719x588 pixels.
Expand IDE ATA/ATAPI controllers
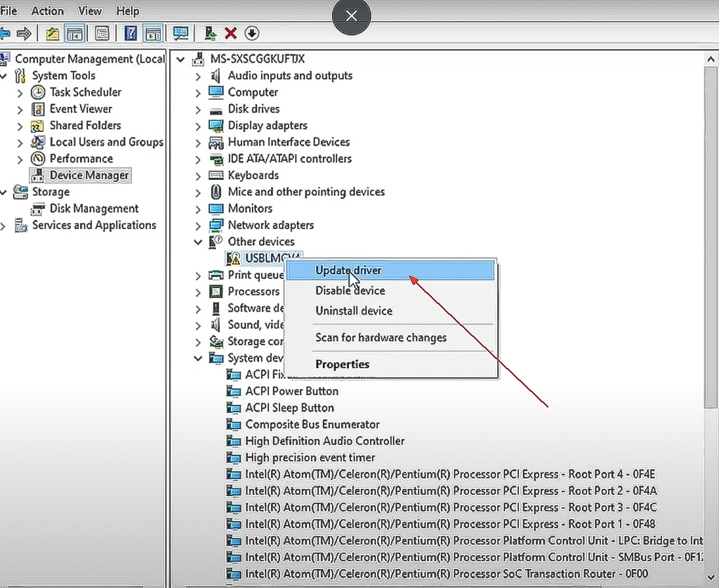(198, 159)
